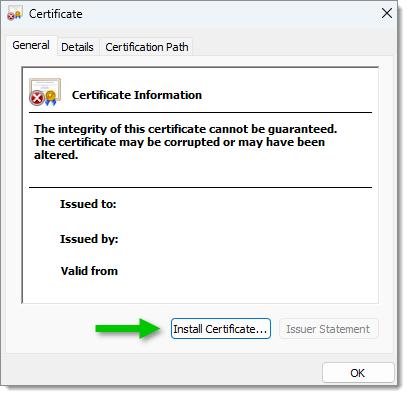
Task: Open the Details tab
Action: [77, 47]
